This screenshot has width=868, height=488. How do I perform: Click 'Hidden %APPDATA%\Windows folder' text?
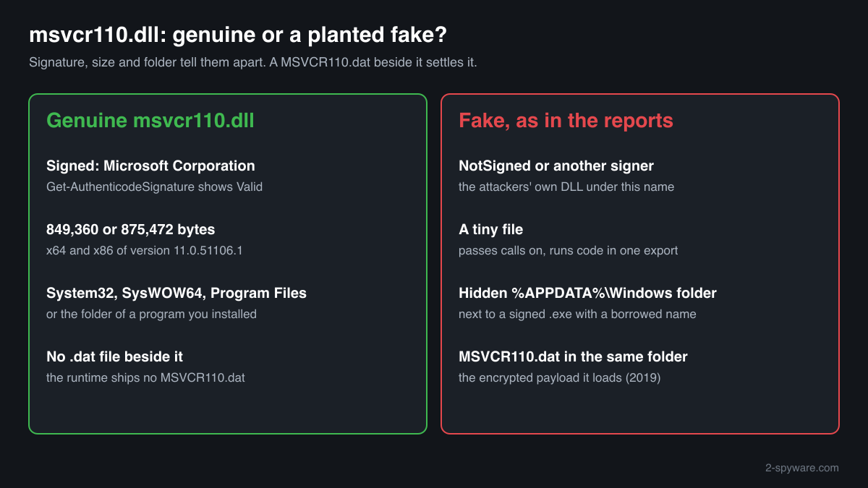pyautogui.click(x=587, y=293)
